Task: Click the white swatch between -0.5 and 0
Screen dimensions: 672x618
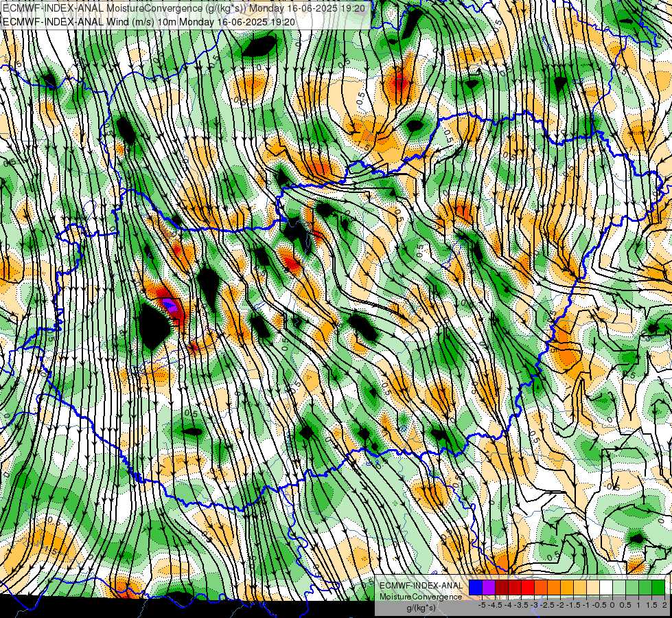Action: point(606,588)
